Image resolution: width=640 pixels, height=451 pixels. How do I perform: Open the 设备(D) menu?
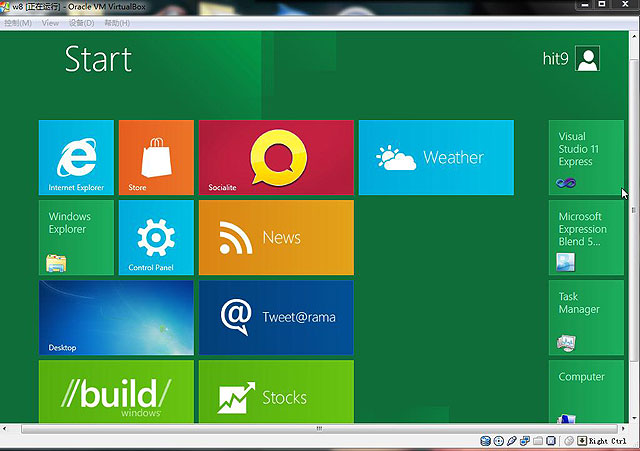tap(81, 23)
